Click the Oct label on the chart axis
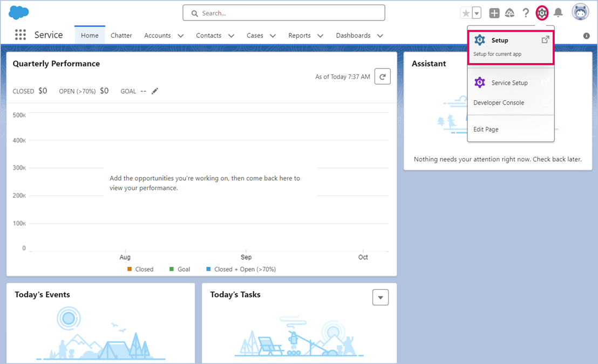The height and width of the screenshot is (364, 598). pos(363,257)
